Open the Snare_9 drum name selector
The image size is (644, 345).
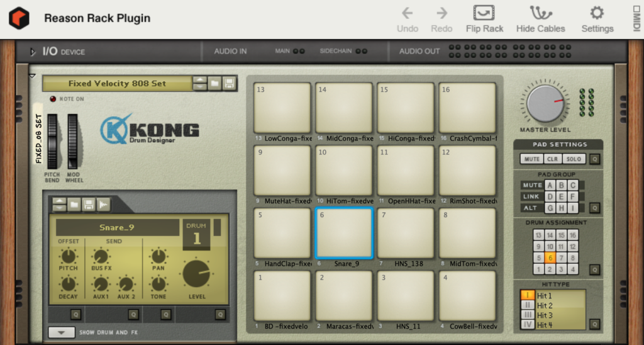point(117,227)
